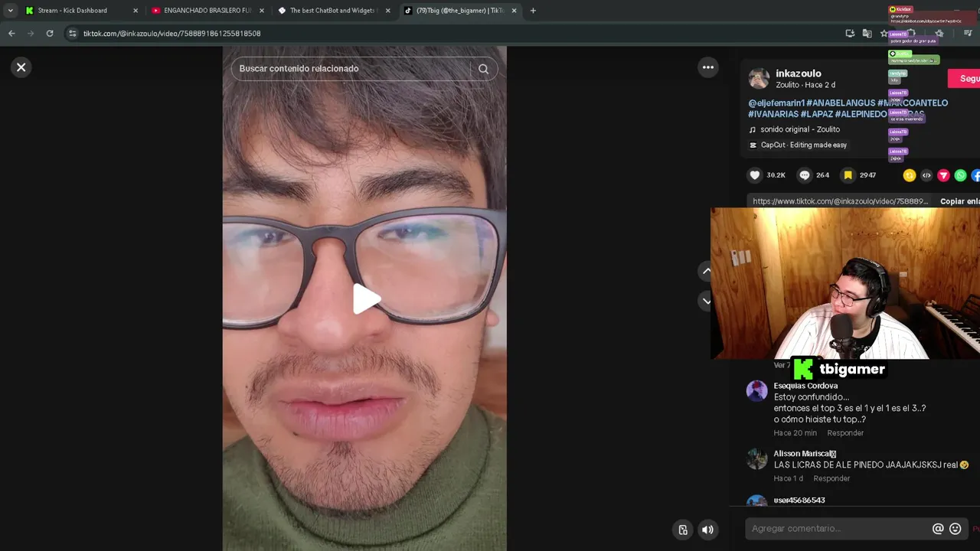Open Alisson Mariscal's profile avatar

(x=756, y=458)
